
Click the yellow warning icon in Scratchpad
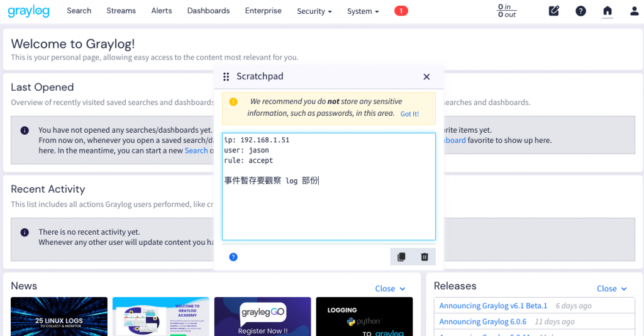233,102
